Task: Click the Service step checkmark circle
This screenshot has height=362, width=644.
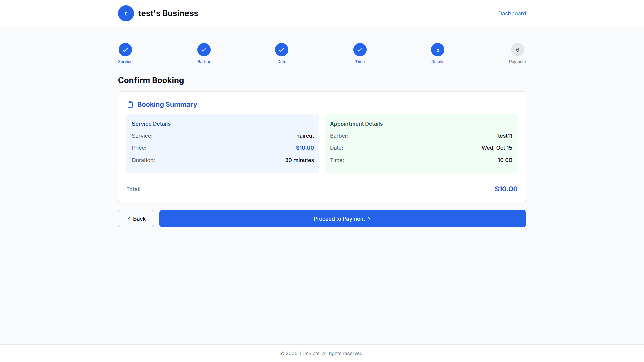Action: tap(125, 50)
